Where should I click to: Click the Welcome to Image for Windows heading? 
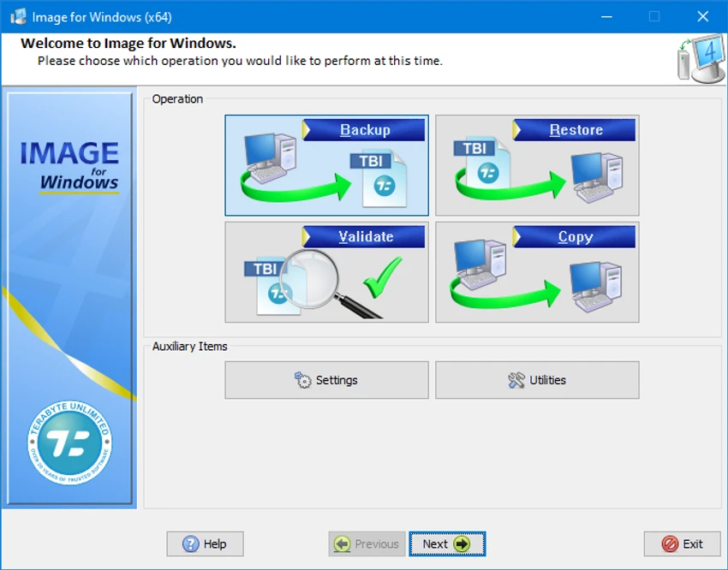tap(128, 43)
